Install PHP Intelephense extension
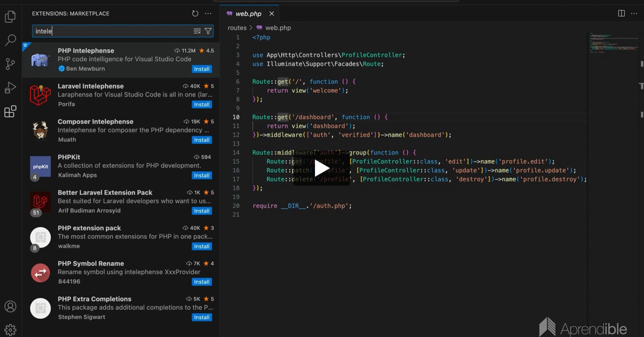Viewport: 644px width, 337px height. coord(202,69)
